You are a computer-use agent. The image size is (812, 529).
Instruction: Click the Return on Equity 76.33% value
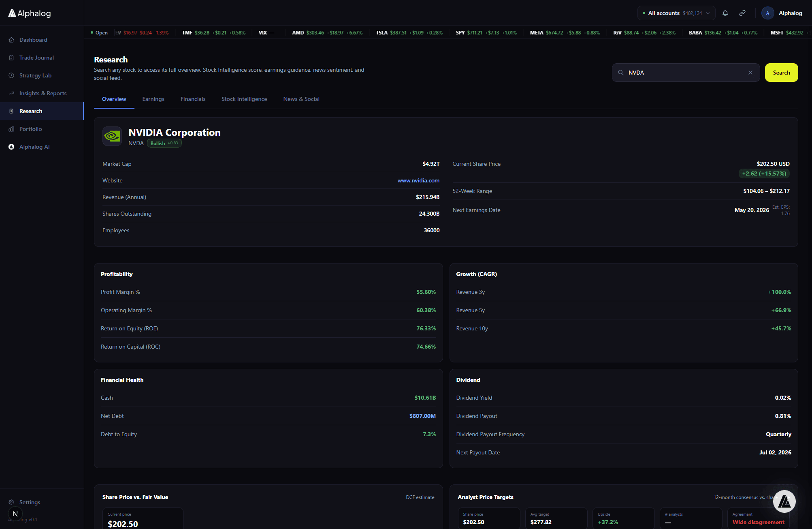click(x=426, y=328)
